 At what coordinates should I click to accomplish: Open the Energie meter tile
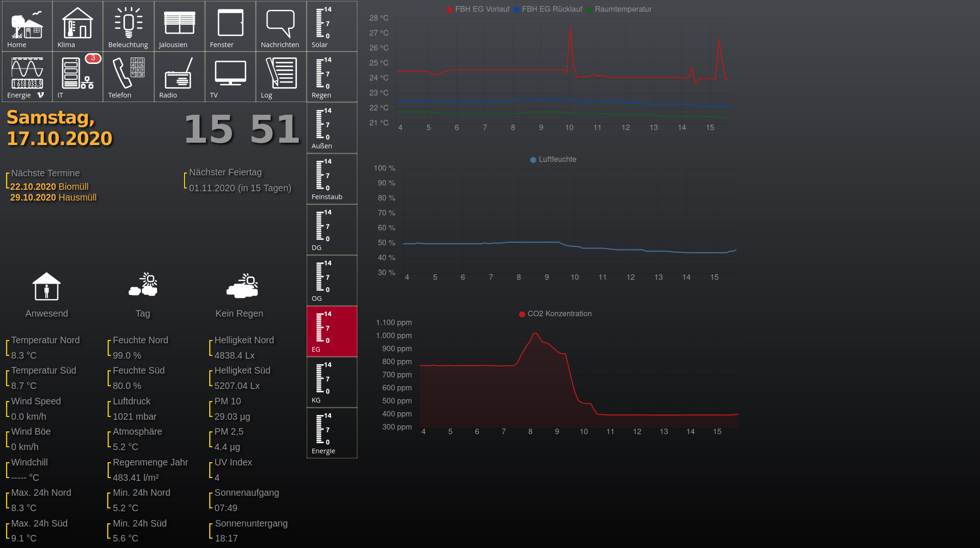27,76
